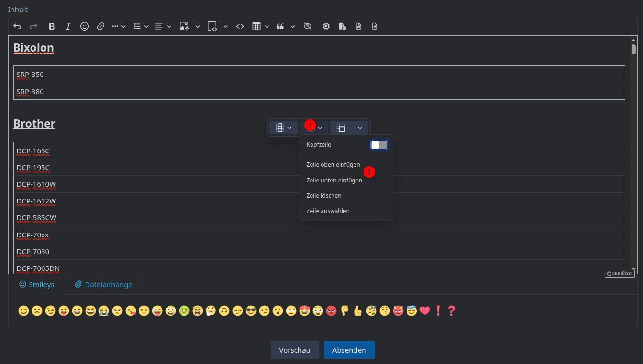Viewport: 643px width, 364px height.
Task: Click the insert link icon
Action: pos(101,27)
